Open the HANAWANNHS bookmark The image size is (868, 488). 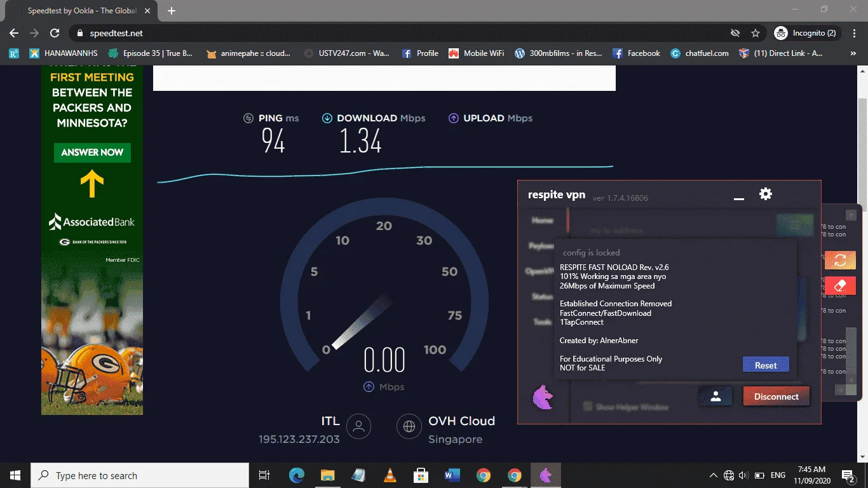click(x=64, y=53)
